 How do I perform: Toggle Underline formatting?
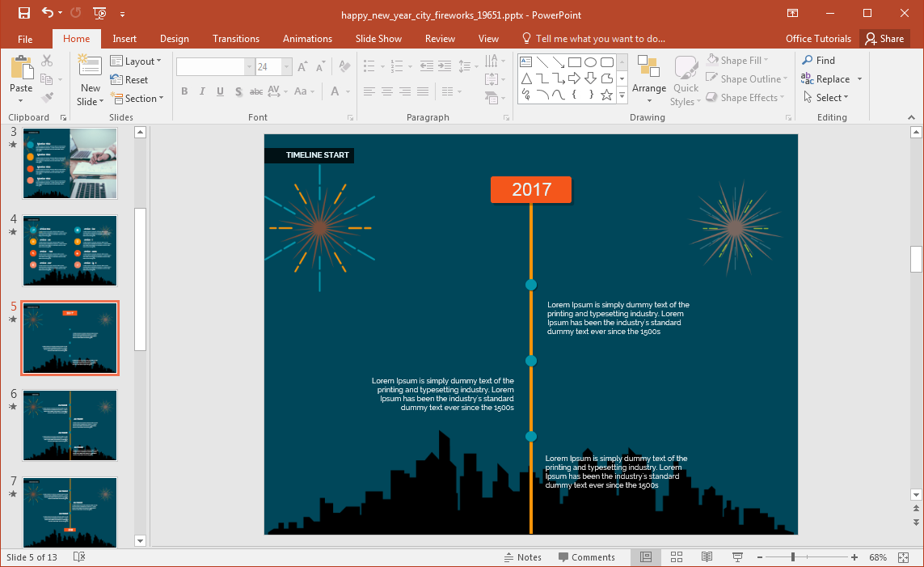pos(220,91)
